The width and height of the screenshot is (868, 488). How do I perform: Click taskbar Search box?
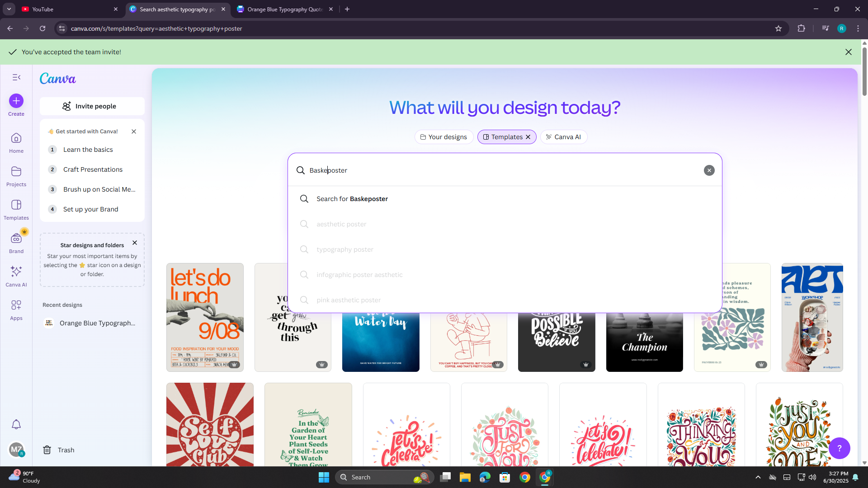(384, 477)
